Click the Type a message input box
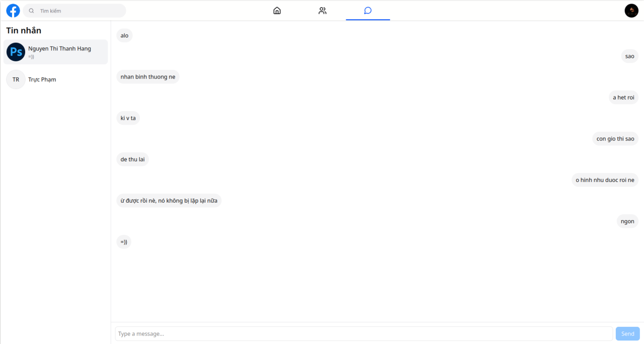Viewport: 644px width, 344px height. 363,333
